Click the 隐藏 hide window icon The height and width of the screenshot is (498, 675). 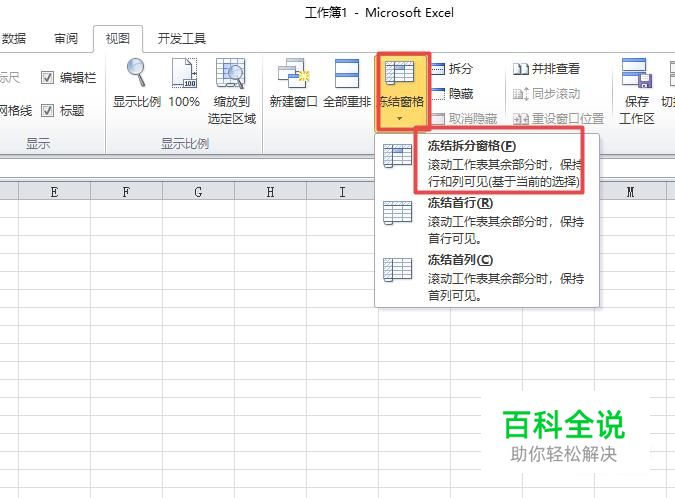pyautogui.click(x=438, y=93)
